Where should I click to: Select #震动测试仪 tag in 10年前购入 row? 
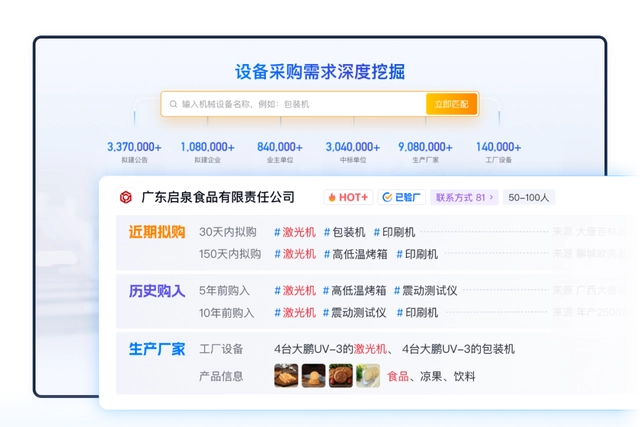tap(354, 313)
